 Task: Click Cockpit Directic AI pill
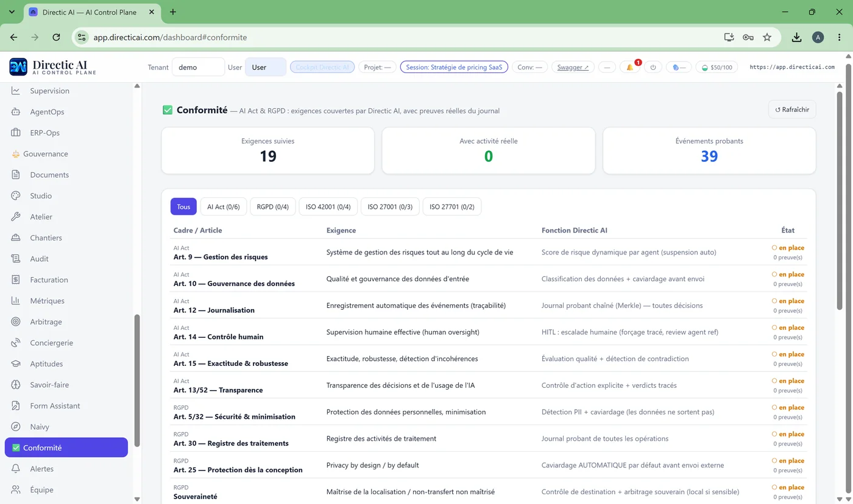322,67
